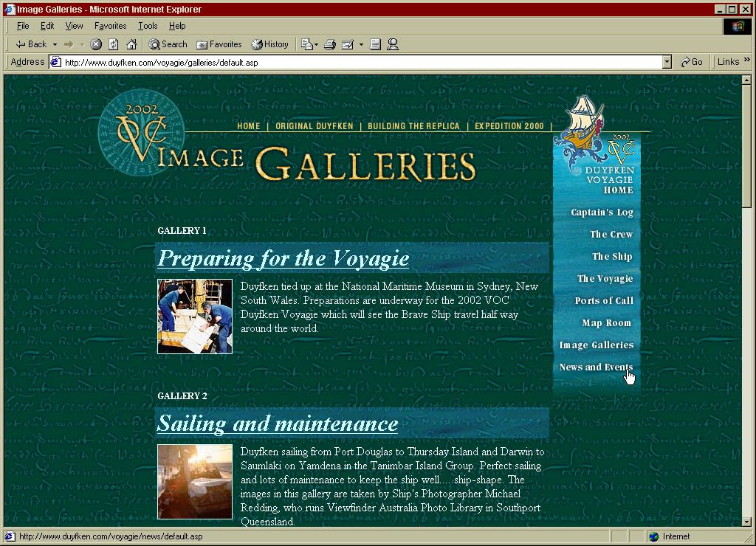Go to the browser Home page icon
The height and width of the screenshot is (546, 756).
point(131,44)
